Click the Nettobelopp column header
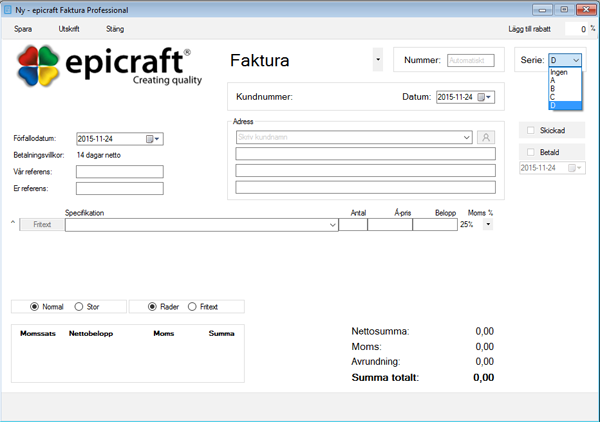Screen dimensions: 600x422 [91, 334]
